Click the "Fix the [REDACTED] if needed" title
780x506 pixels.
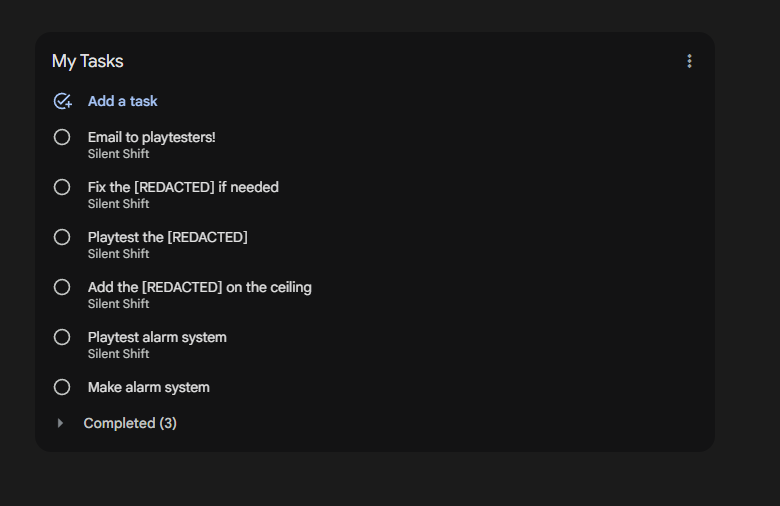183,187
